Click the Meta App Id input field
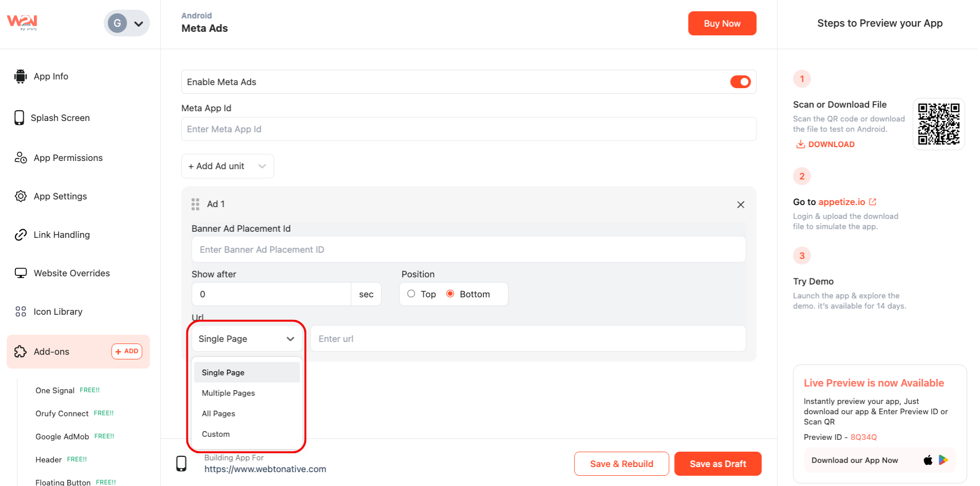The height and width of the screenshot is (486, 980). pos(468,129)
